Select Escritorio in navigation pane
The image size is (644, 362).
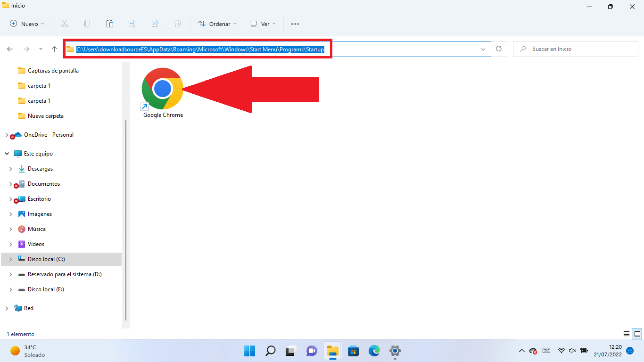coord(39,199)
